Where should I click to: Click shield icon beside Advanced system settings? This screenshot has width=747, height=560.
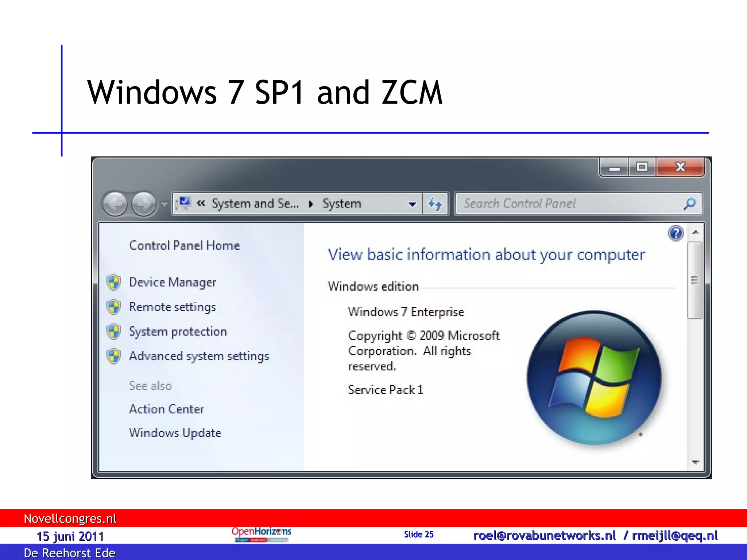pos(113,356)
